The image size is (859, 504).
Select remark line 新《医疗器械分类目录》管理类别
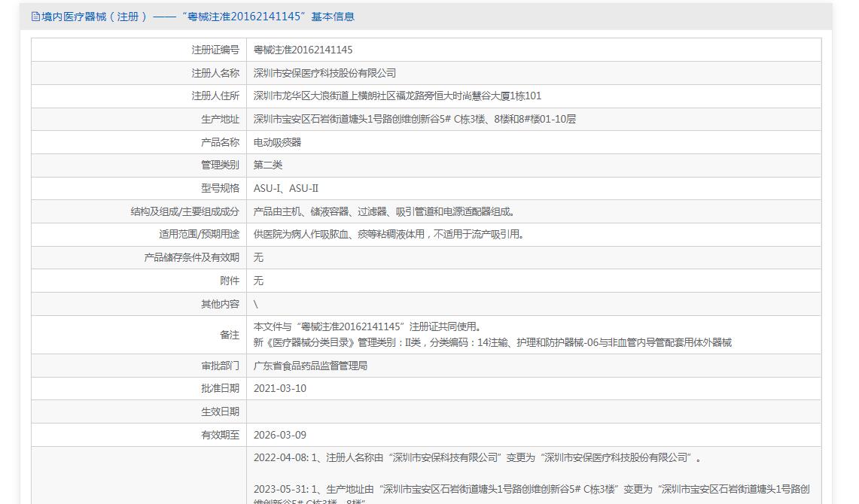(x=492, y=342)
